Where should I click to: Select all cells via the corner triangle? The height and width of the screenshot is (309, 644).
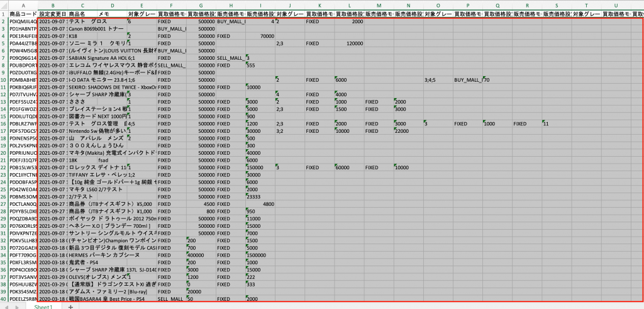(x=4, y=6)
